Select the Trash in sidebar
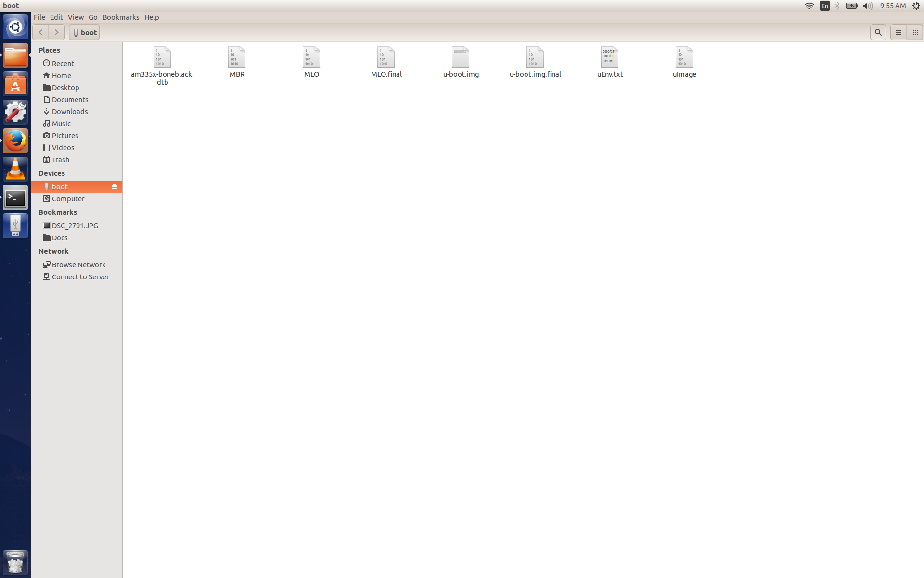 (x=61, y=159)
